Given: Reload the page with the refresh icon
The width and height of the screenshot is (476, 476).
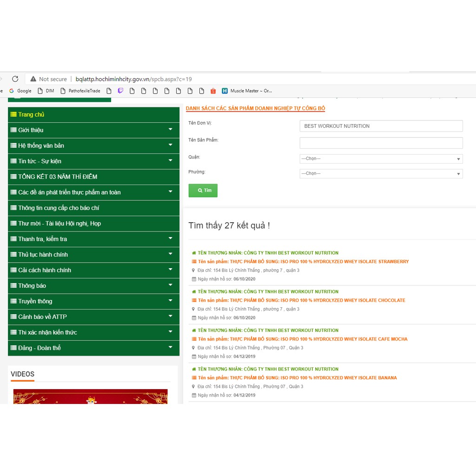Looking at the screenshot, I should (15, 79).
